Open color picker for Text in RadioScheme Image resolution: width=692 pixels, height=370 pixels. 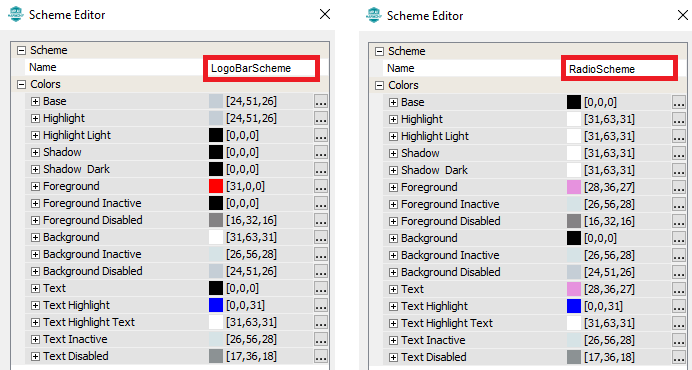click(x=679, y=289)
